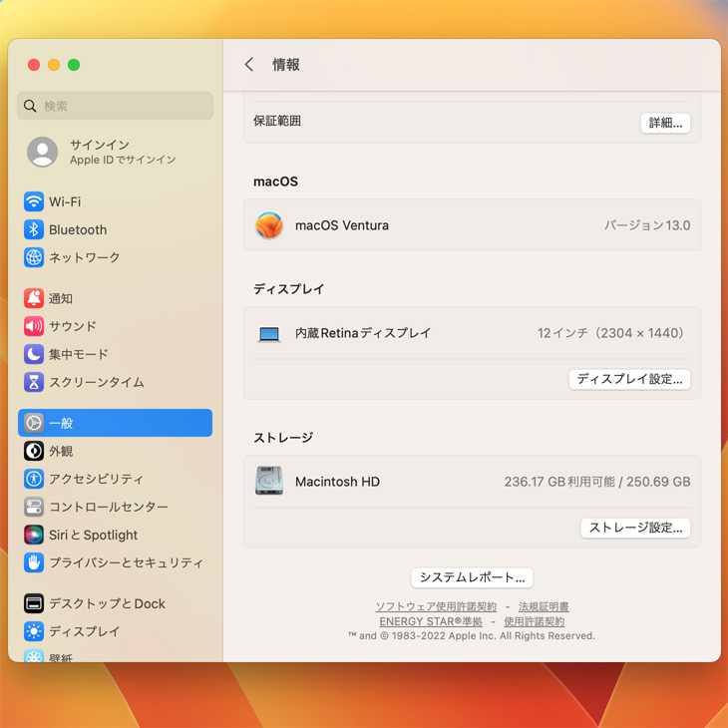Open プライバシーとセキュリティ hand icon
Image resolution: width=728 pixels, height=728 pixels.
click(34, 562)
